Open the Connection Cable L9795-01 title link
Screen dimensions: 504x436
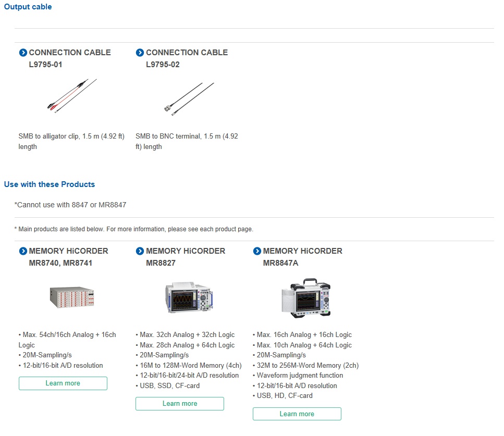[70, 58]
